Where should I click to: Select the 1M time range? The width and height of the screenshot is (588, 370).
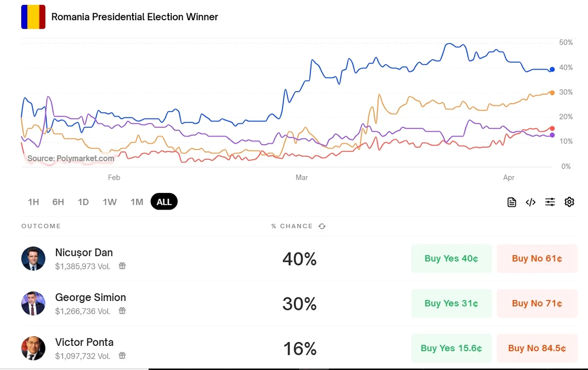[x=137, y=202]
